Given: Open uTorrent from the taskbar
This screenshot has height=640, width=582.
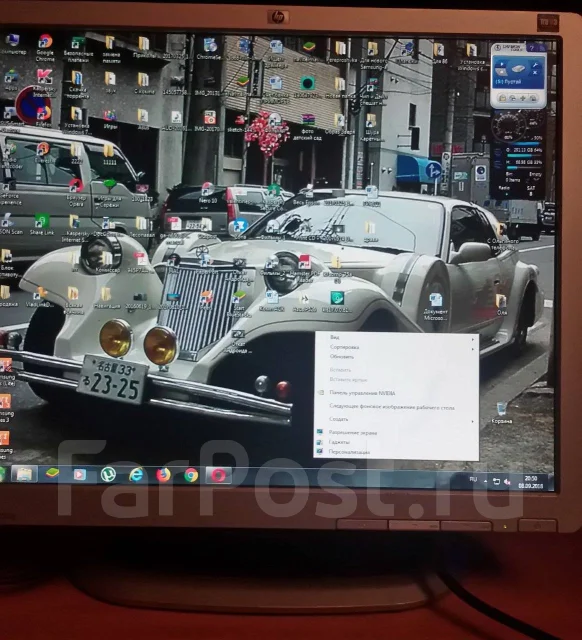Looking at the screenshot, I should click(x=108, y=475).
